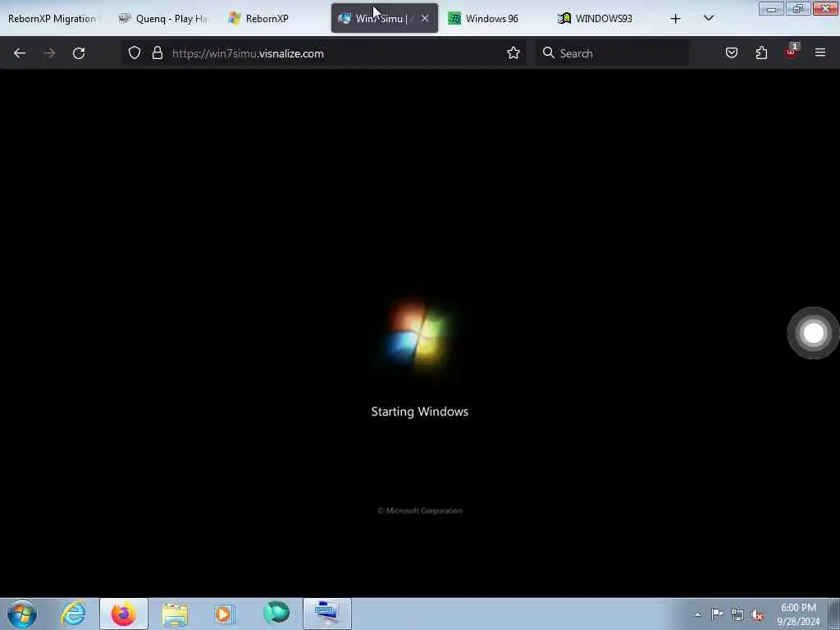Open the Firefox hamburger menu

pos(820,52)
